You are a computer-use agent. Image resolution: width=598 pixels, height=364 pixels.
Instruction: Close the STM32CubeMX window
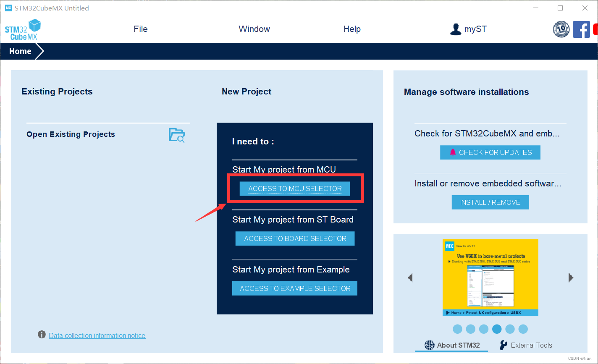click(585, 8)
